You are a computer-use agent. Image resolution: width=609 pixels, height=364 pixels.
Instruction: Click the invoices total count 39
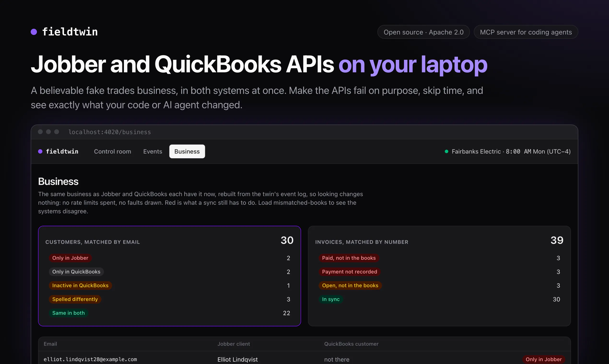(557, 240)
